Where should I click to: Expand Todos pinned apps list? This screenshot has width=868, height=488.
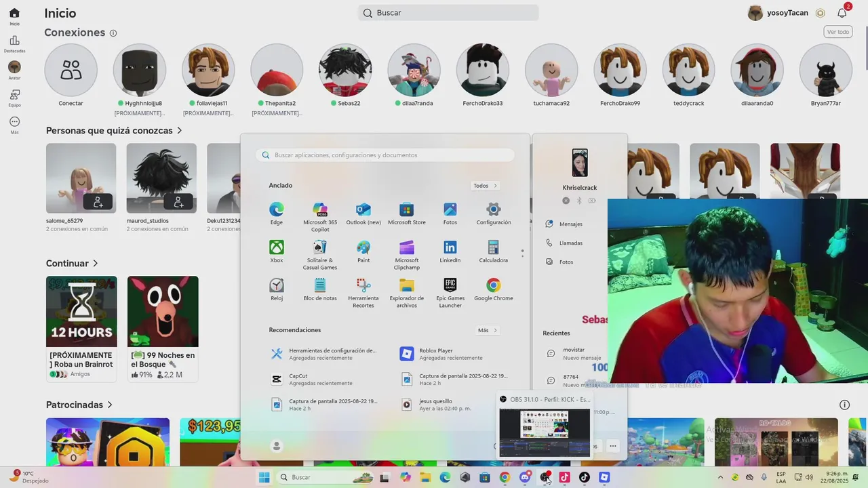click(x=486, y=186)
